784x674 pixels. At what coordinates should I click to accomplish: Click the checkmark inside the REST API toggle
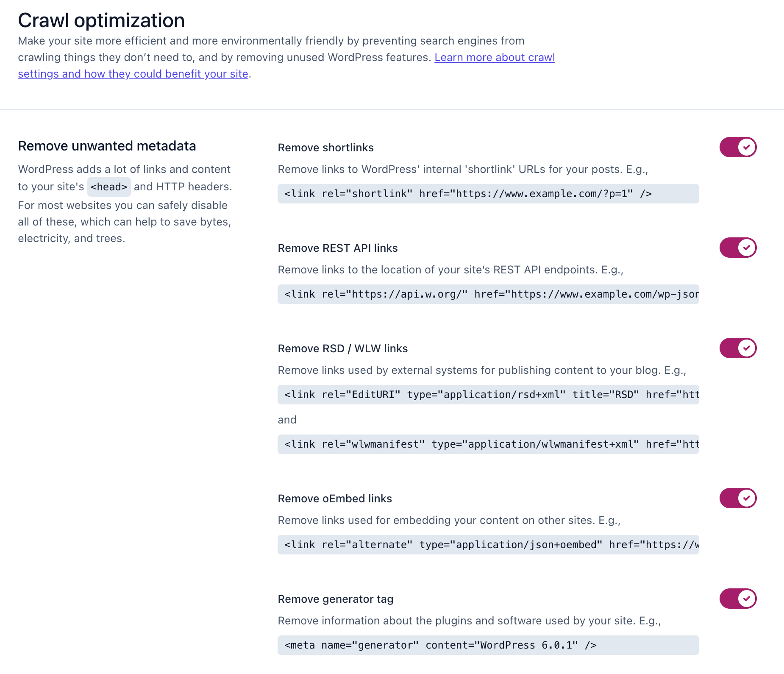click(x=746, y=247)
